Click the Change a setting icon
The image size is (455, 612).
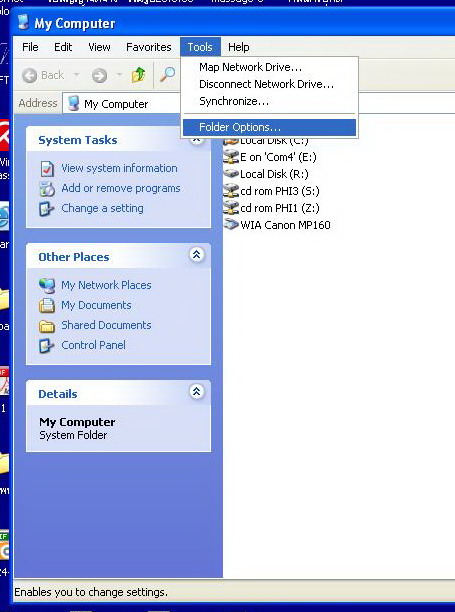pyautogui.click(x=47, y=209)
